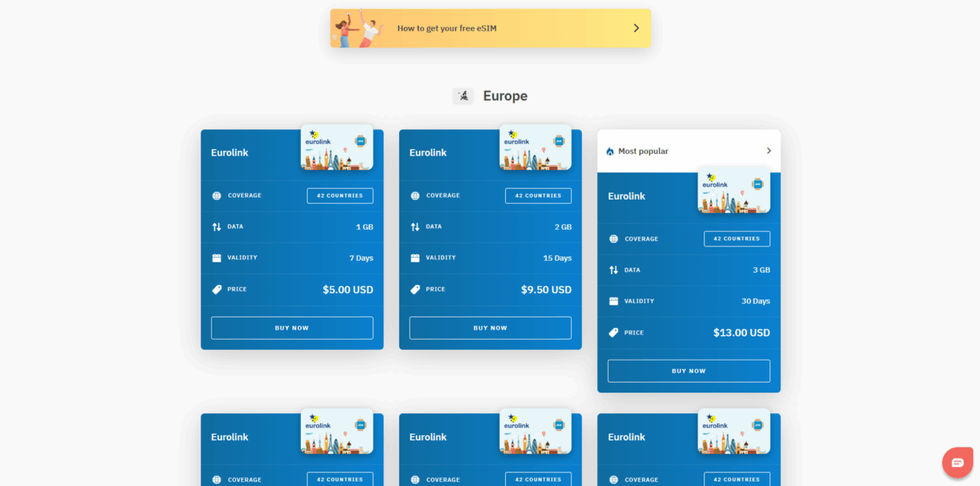
Task: Expand the Most popular chevron arrow
Action: click(x=769, y=152)
